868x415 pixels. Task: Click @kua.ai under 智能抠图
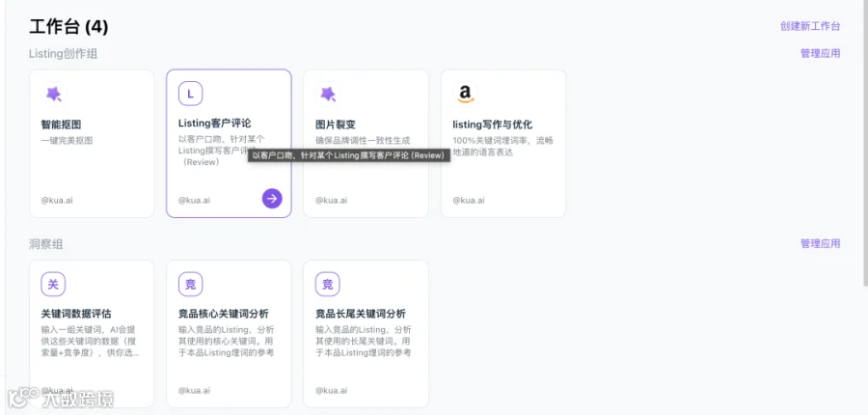(x=57, y=200)
